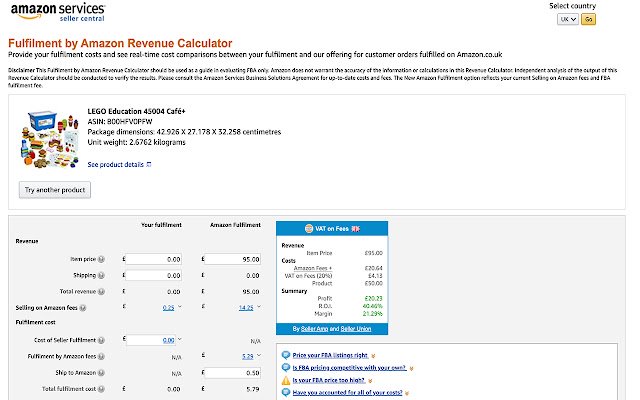Viewport: 640px width, 400px height.
Task: Focus the Your fulfilment Item price field
Action: click(153, 259)
